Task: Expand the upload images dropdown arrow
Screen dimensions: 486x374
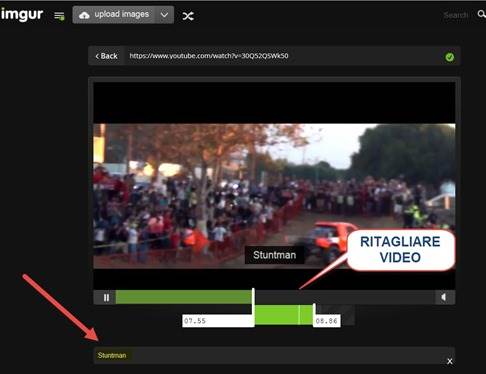Action: (x=164, y=15)
